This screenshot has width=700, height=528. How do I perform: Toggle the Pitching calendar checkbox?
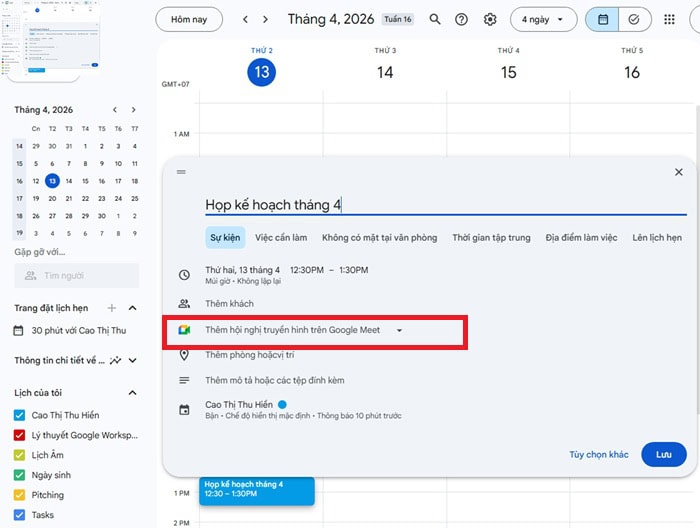20,495
